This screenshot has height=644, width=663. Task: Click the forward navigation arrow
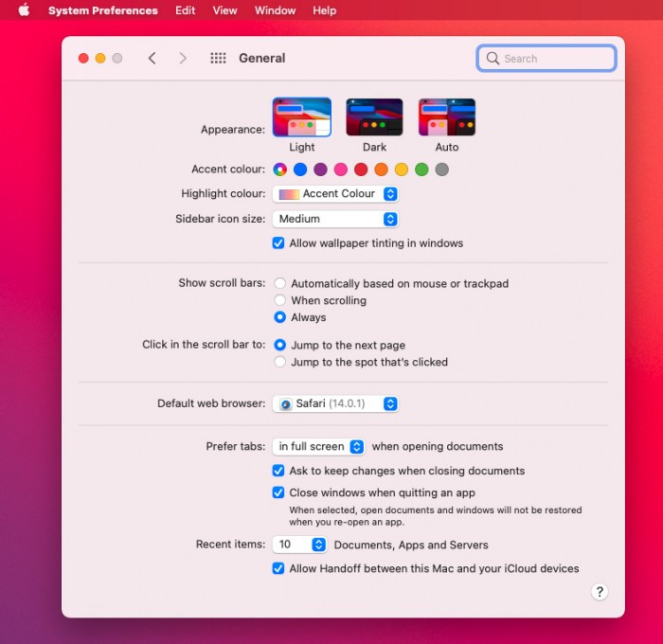[x=183, y=59]
